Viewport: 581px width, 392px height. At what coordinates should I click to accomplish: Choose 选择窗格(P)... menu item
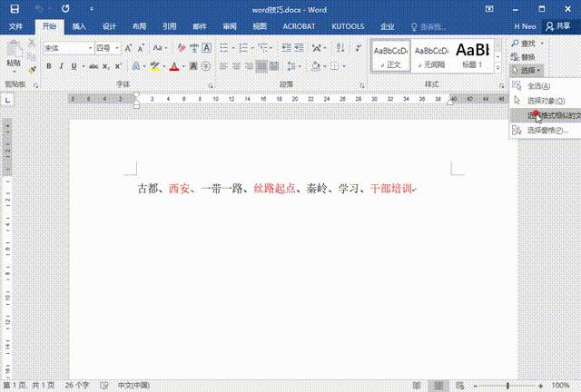click(x=545, y=130)
